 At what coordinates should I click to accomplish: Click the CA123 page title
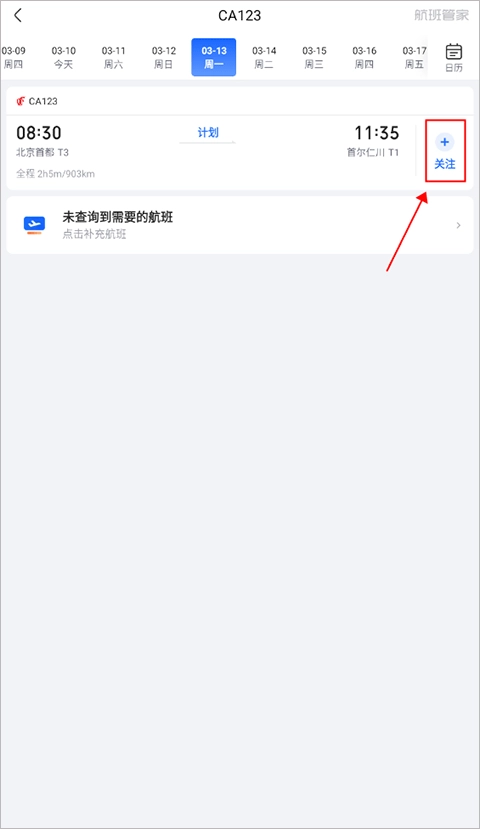click(239, 15)
